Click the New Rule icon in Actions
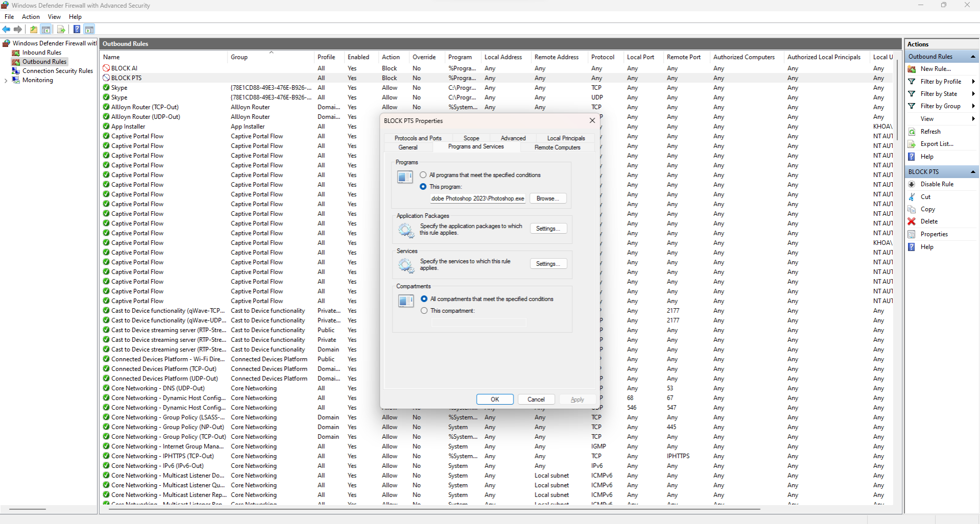Image resolution: width=980 pixels, height=524 pixels. coord(912,69)
